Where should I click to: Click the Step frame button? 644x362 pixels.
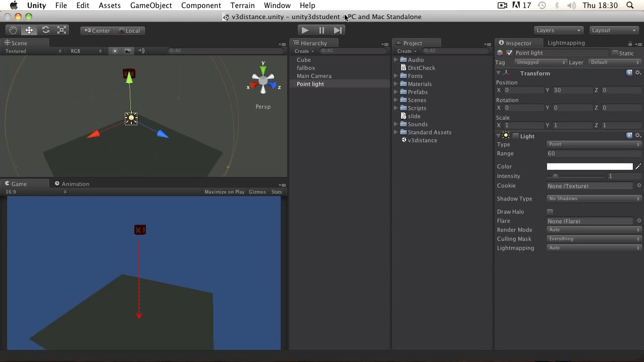[x=338, y=30]
